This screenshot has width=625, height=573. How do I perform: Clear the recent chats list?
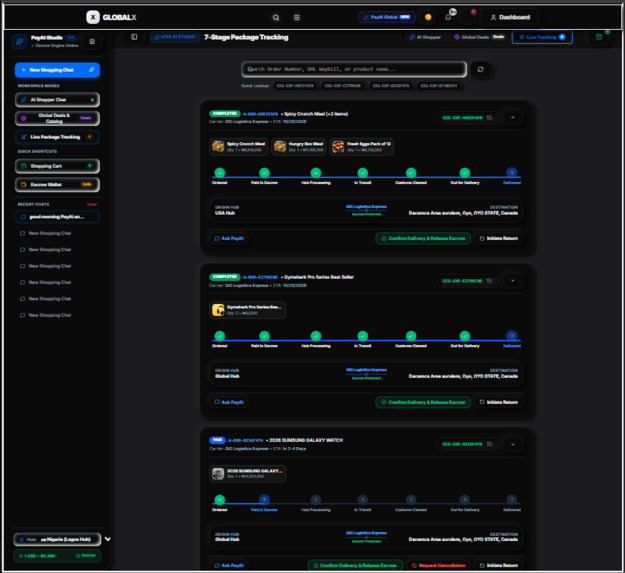(x=92, y=204)
